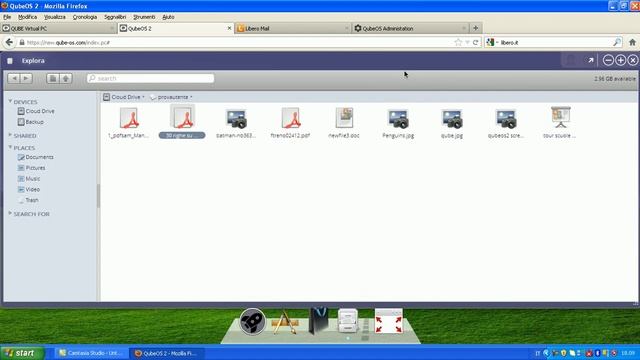640x360 pixels.
Task: Open Cloud Drive breadcrumb dropdown
Action: (x=124, y=97)
